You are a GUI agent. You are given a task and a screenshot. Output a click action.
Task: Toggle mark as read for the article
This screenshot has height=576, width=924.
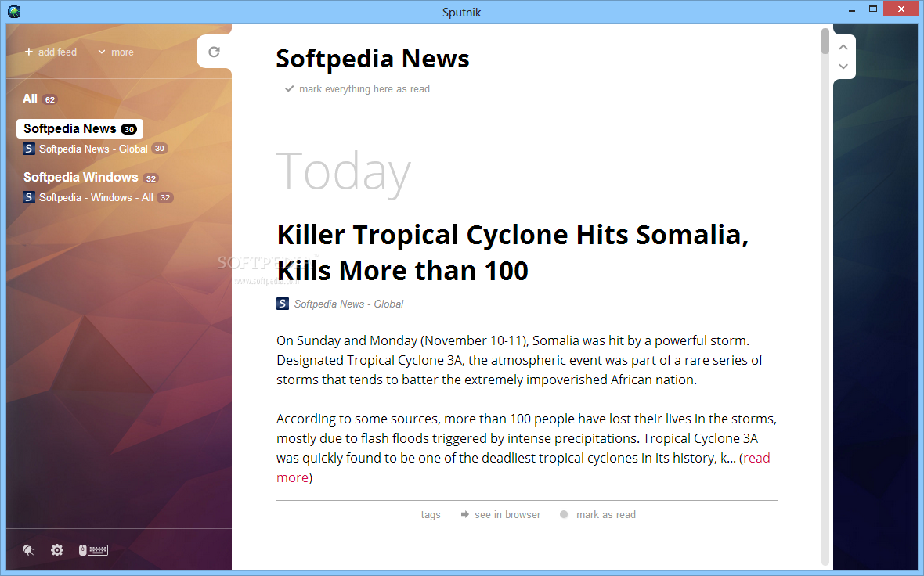click(598, 515)
